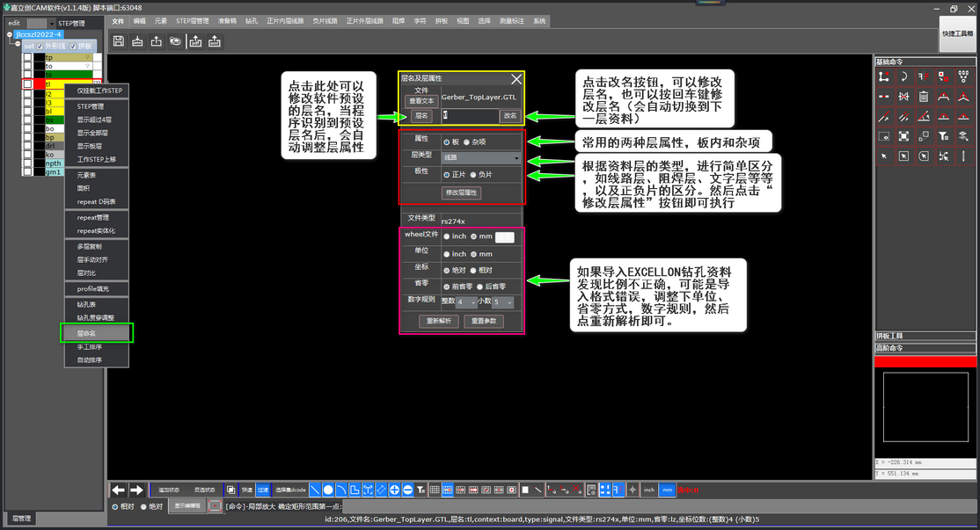Select the rectangle-selection pointer tool
Screen dimensions: 980x530
click(x=903, y=156)
